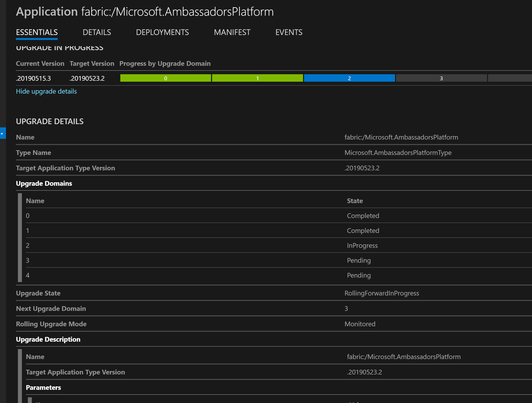532x403 pixels.
Task: Collapse the Upgrade Domains section header
Action: (x=44, y=183)
